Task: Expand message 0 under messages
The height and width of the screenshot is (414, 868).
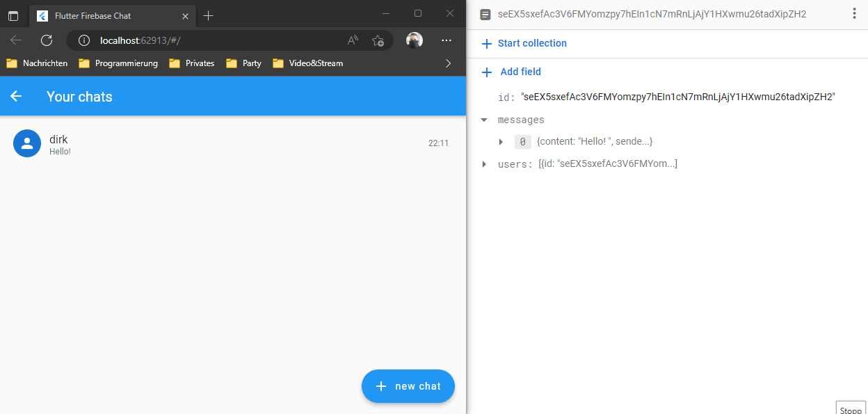Action: tap(501, 142)
